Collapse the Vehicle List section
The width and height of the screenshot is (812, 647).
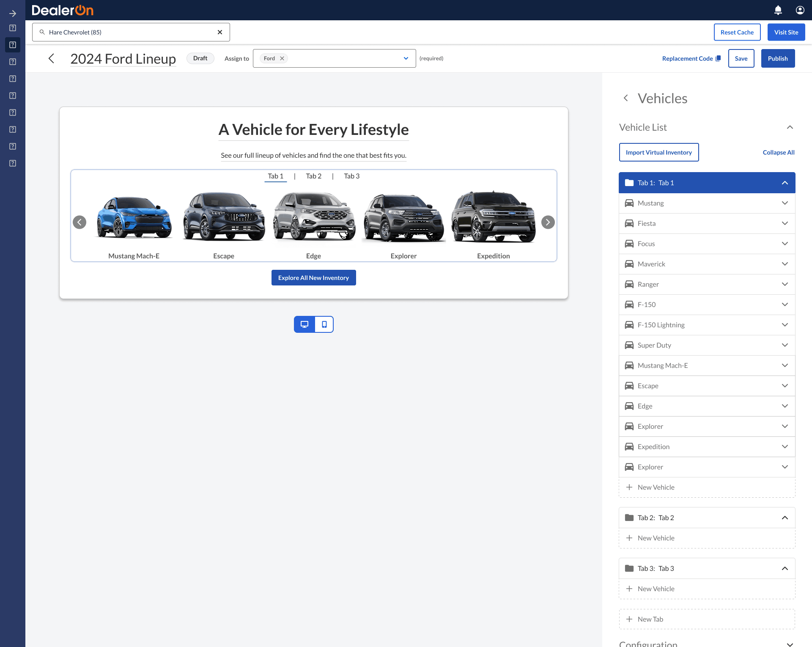790,127
